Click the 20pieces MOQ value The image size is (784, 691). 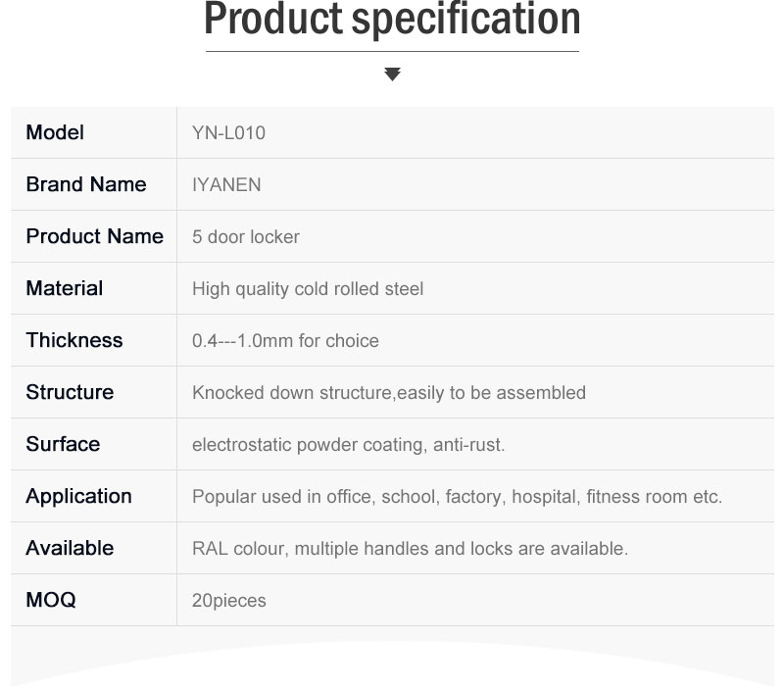coord(229,601)
